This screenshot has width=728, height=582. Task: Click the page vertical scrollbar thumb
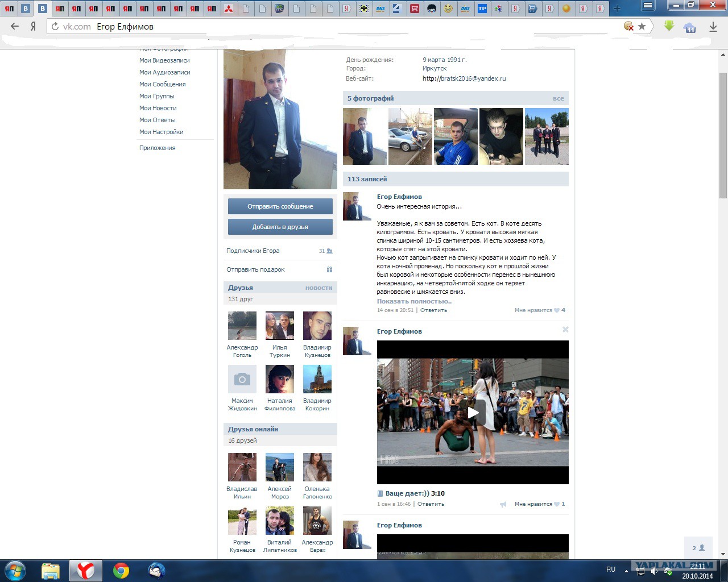[723, 135]
